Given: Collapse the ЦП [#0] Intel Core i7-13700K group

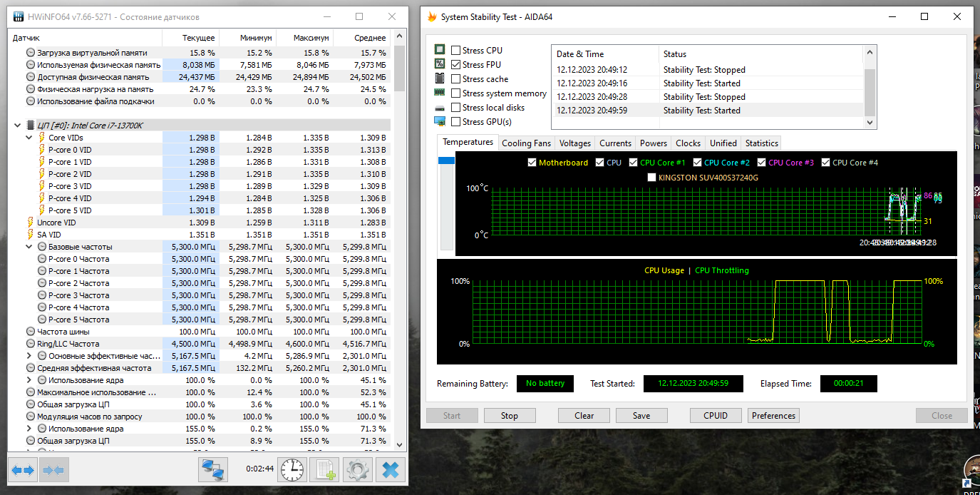Looking at the screenshot, I should click(19, 126).
